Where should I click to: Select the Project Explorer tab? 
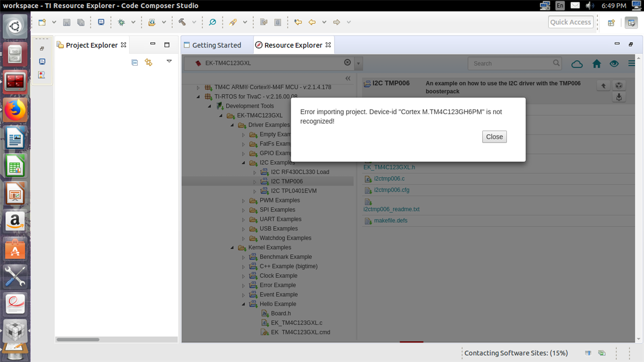(x=91, y=45)
